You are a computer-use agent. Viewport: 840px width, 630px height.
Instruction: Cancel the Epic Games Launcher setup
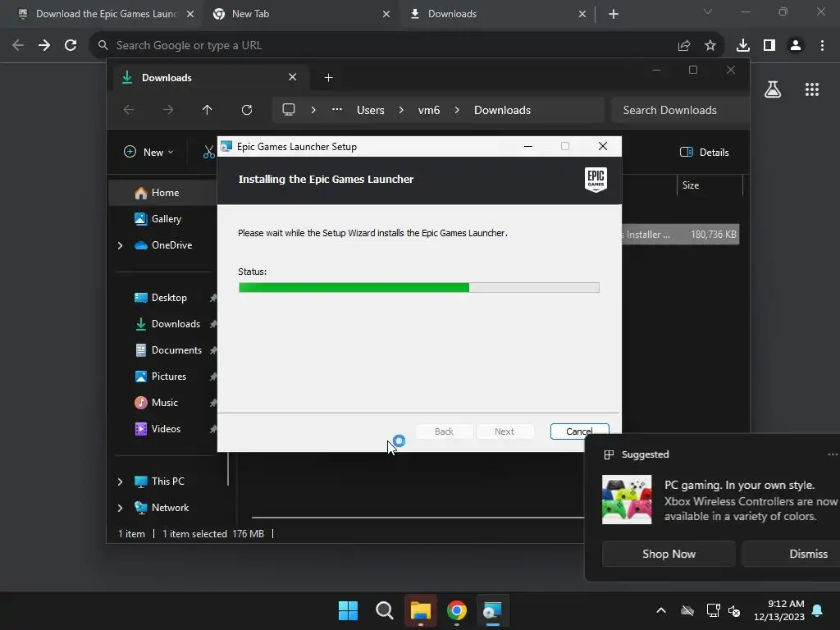click(x=579, y=431)
